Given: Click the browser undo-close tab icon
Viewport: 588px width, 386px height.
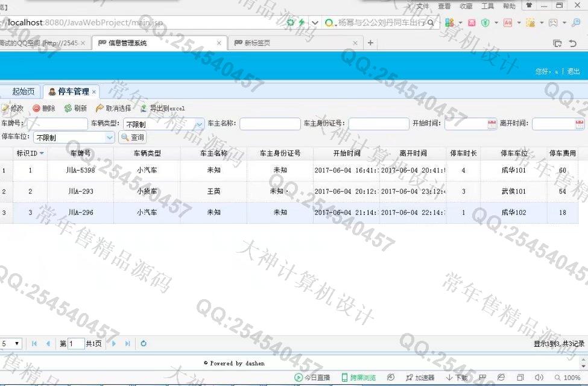Looking at the screenshot, I should pyautogui.click(x=573, y=43).
